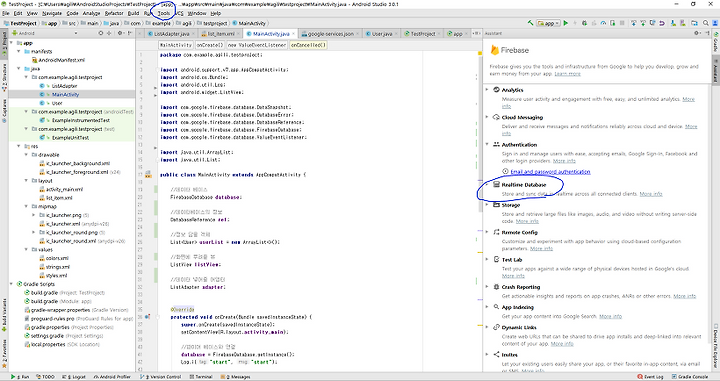Click the Search Everywhere magnifier icon

[x=705, y=23]
